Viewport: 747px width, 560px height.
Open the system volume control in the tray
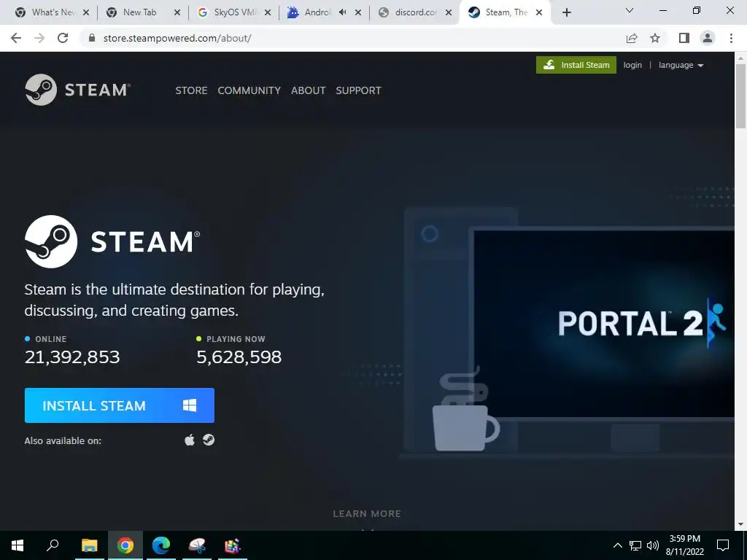(653, 545)
